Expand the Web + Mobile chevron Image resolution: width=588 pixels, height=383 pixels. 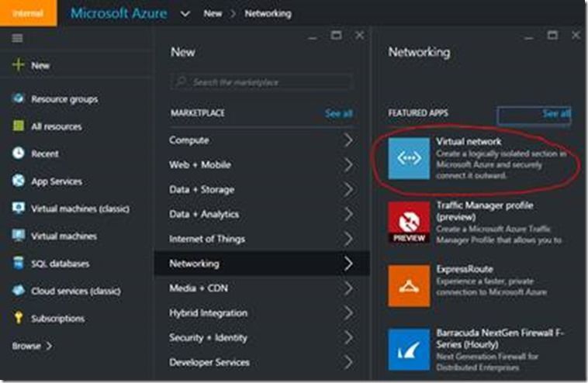[348, 165]
